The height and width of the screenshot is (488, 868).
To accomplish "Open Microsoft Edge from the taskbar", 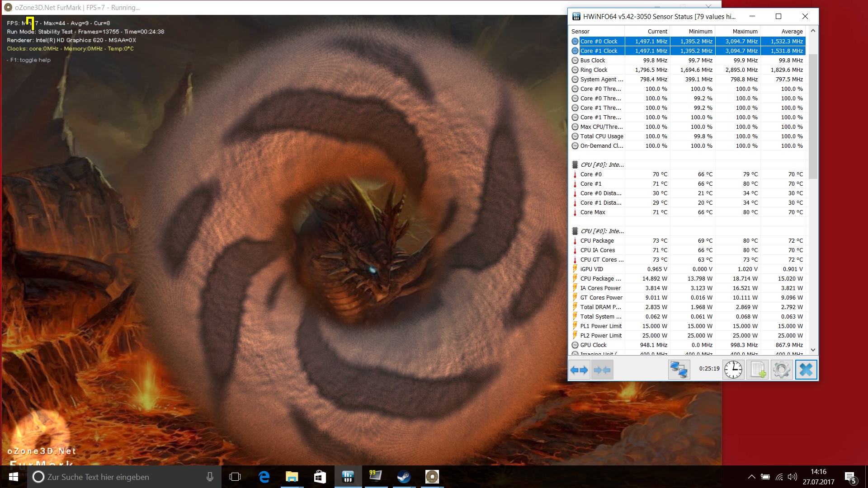I will 264,477.
